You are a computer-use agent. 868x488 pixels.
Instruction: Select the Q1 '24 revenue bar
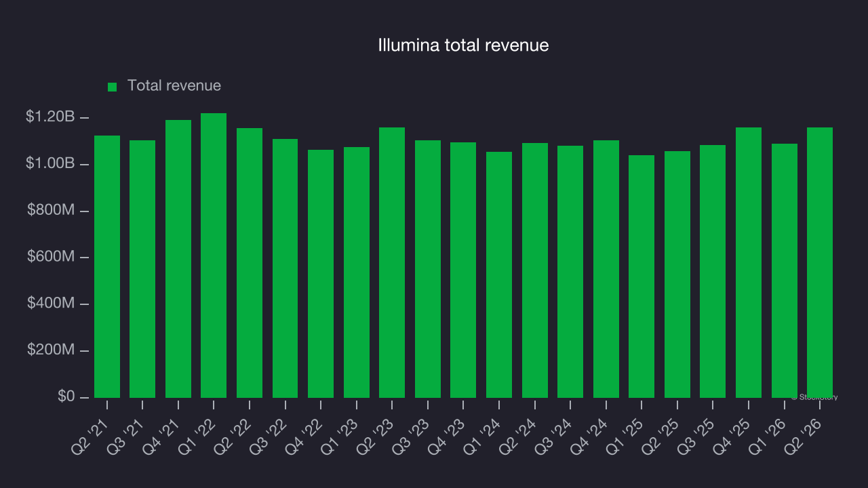[499, 274]
